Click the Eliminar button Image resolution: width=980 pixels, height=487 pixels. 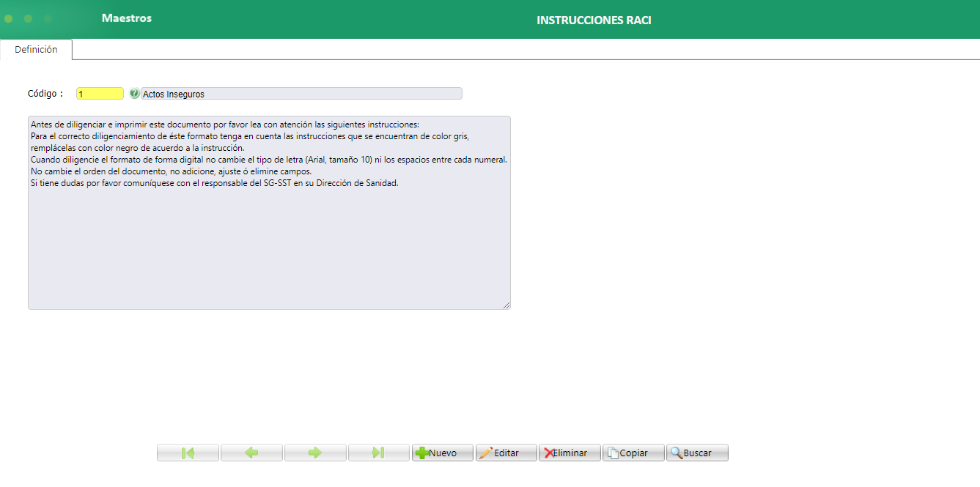570,453
